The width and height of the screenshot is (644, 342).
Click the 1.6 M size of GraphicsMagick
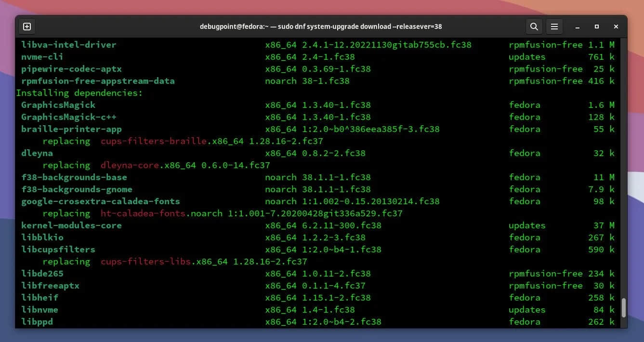coord(601,105)
